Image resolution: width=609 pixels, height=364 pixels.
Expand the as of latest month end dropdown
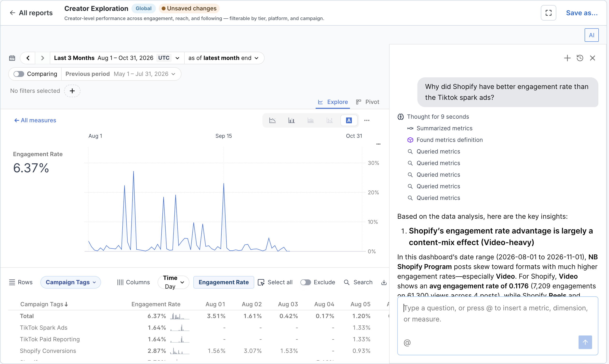click(x=224, y=58)
